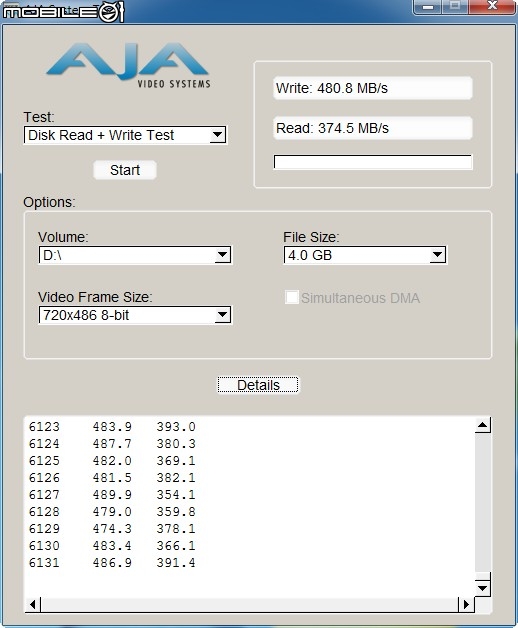Click the vertical scrollbar track in details

coord(483,502)
